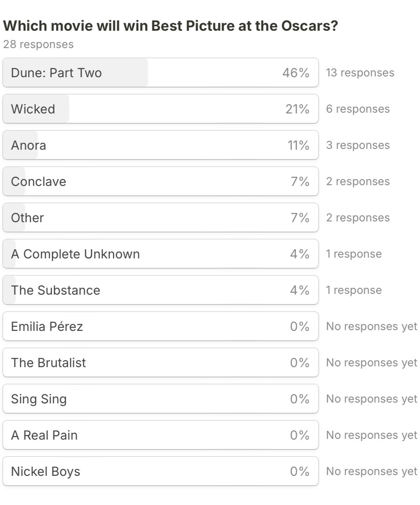View the 6 responses for Wicked

point(357,109)
